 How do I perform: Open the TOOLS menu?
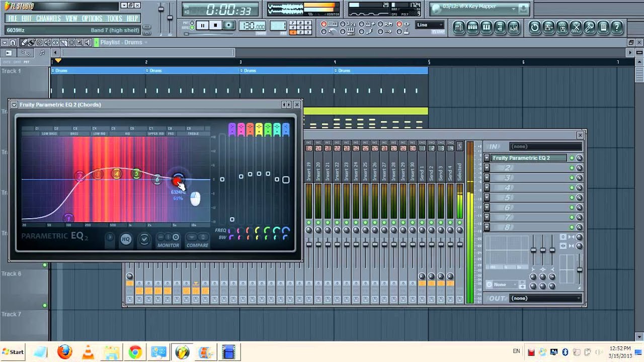[115, 19]
